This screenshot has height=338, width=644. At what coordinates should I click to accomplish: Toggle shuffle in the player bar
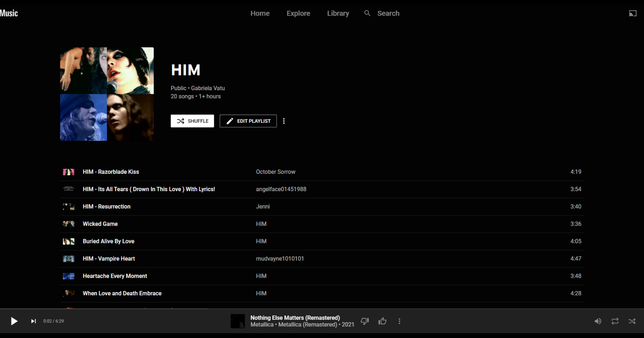click(632, 321)
